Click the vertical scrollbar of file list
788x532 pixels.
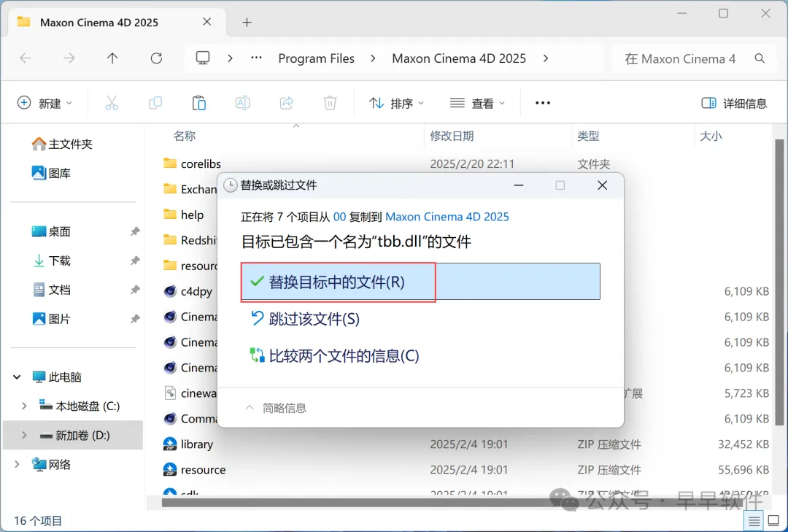click(x=779, y=282)
